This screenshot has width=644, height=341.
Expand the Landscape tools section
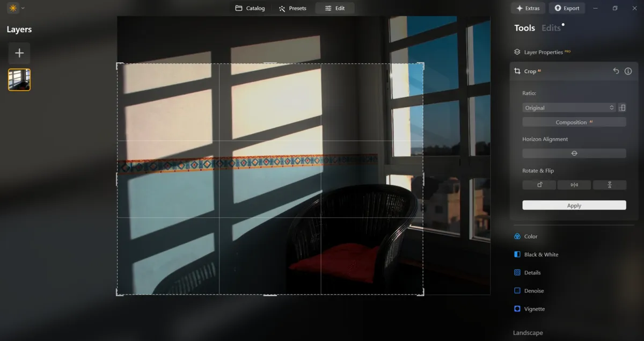528,332
